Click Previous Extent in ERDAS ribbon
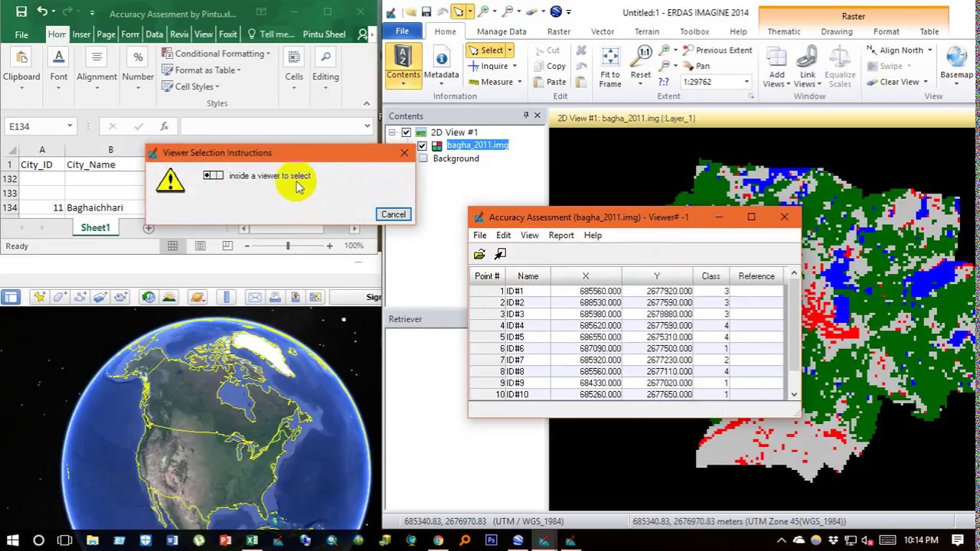 click(717, 50)
